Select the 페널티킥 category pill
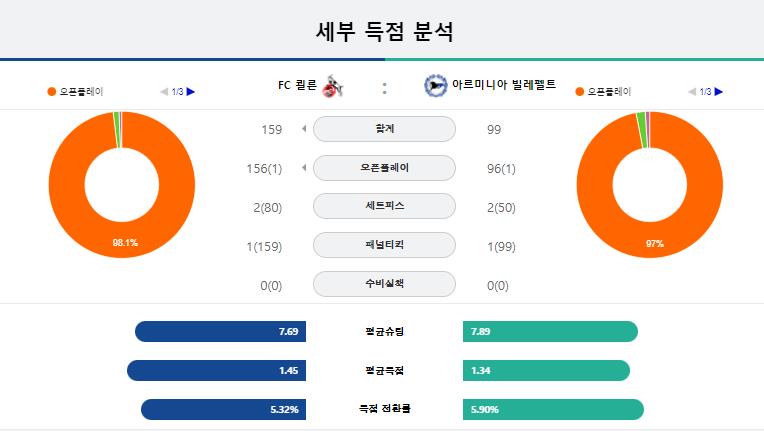The image size is (764, 431). tap(384, 245)
